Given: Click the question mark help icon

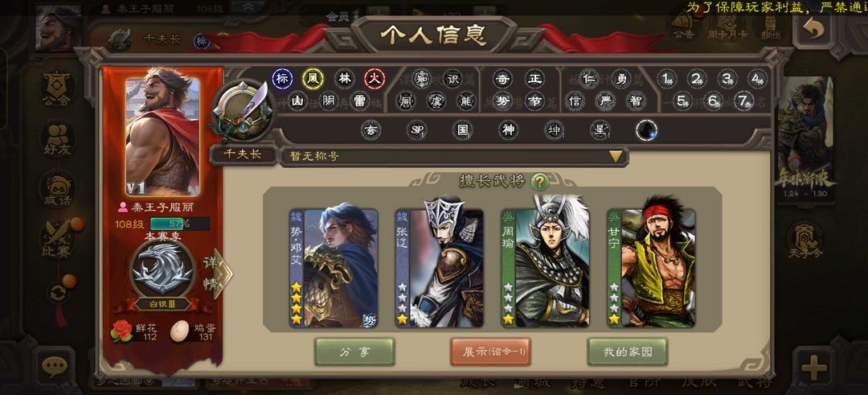Looking at the screenshot, I should [x=539, y=182].
